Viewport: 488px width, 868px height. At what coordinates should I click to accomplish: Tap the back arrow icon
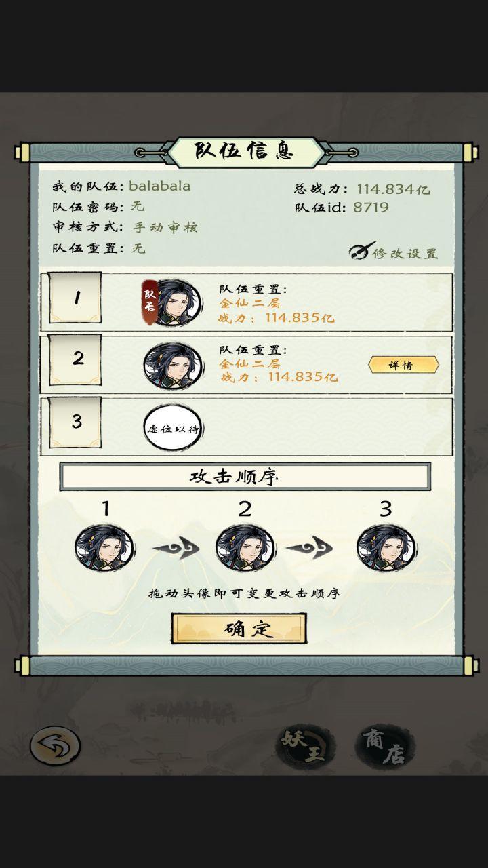(x=55, y=746)
